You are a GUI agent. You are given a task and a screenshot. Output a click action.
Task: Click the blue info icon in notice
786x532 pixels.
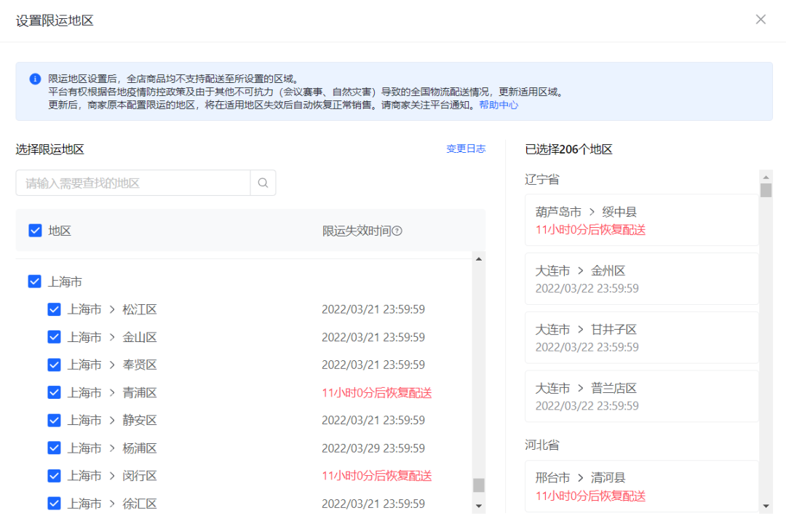coord(35,79)
